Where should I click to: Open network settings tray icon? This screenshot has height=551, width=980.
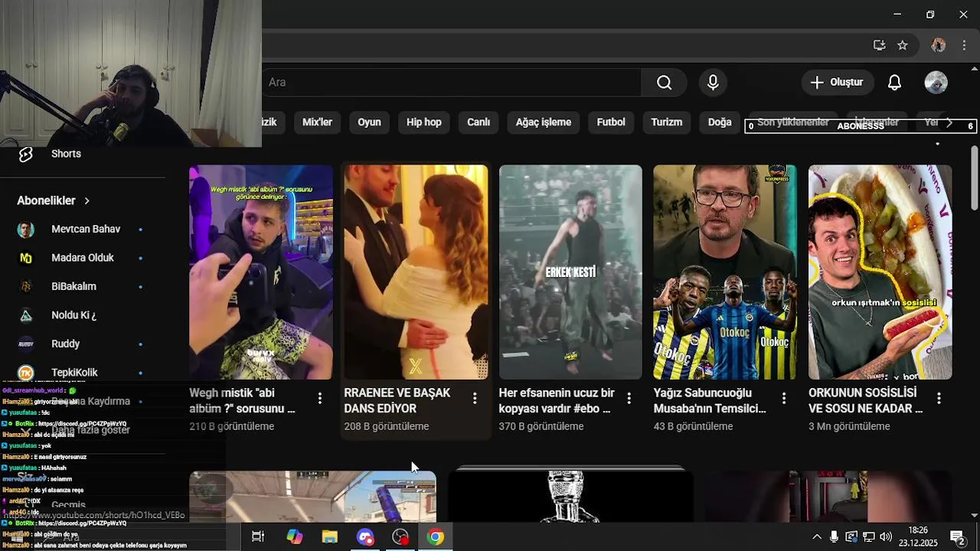tap(869, 537)
